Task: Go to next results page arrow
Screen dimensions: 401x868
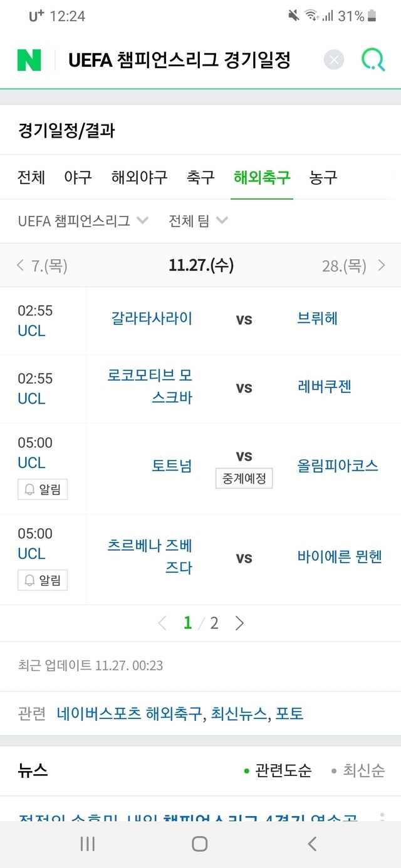Action: pyautogui.click(x=239, y=623)
